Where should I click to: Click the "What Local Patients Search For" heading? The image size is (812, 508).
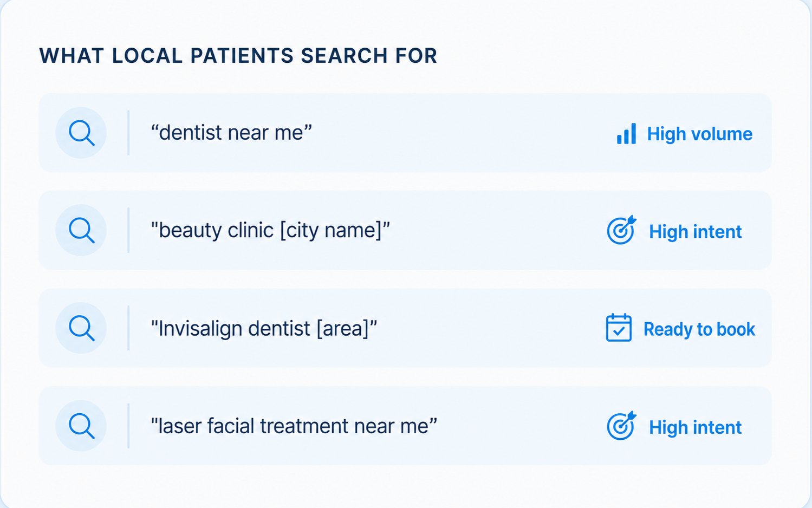point(238,56)
